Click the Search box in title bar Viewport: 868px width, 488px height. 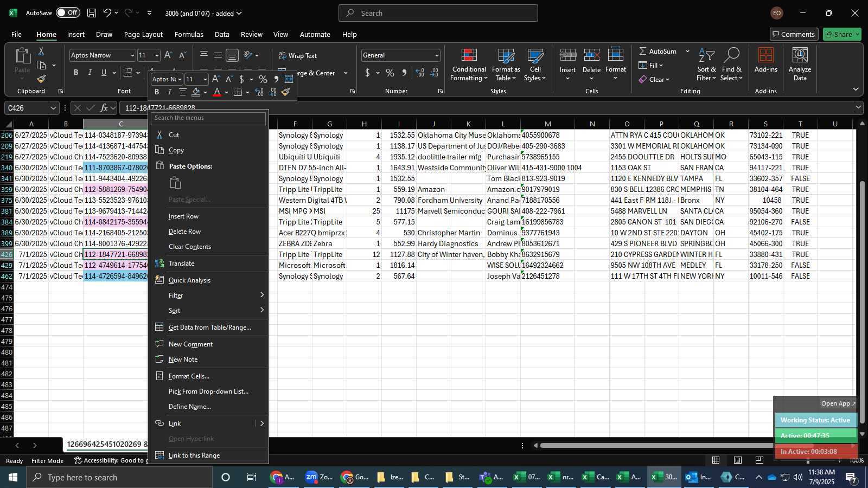(438, 13)
